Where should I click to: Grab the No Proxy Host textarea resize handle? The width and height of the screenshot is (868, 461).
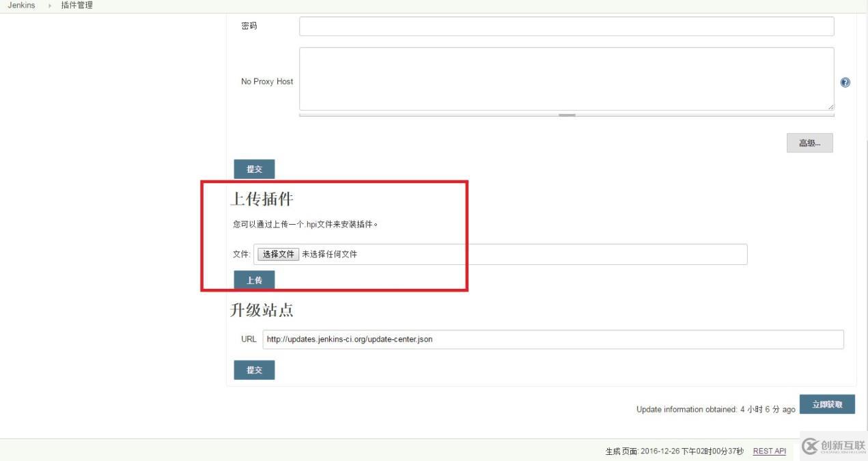[566, 115]
